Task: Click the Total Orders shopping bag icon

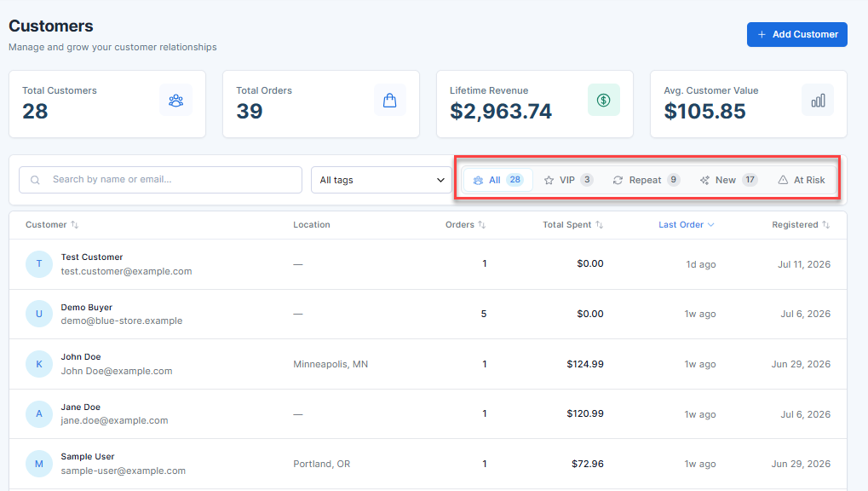Action: 390,101
